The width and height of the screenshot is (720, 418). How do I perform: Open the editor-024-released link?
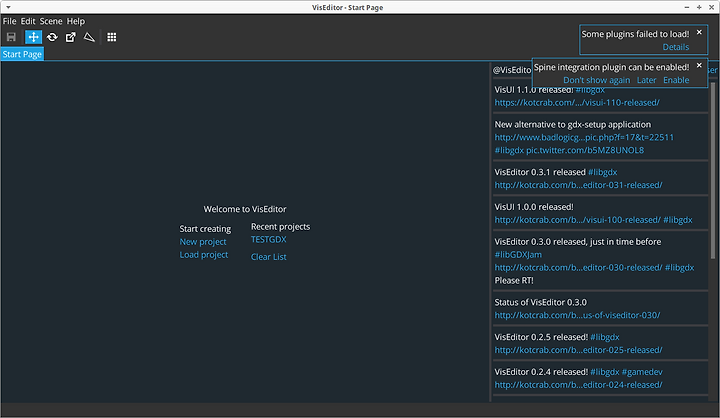pos(579,385)
